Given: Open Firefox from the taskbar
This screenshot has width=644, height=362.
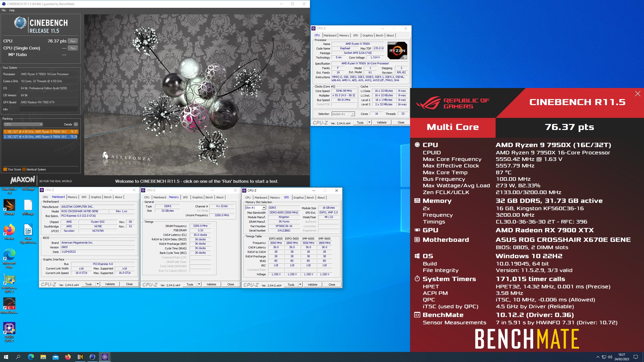Looking at the screenshot, I should pos(68,357).
